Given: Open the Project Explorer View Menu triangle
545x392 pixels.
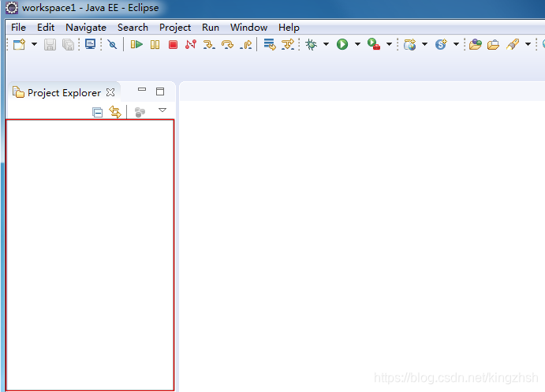Looking at the screenshot, I should pyautogui.click(x=162, y=110).
